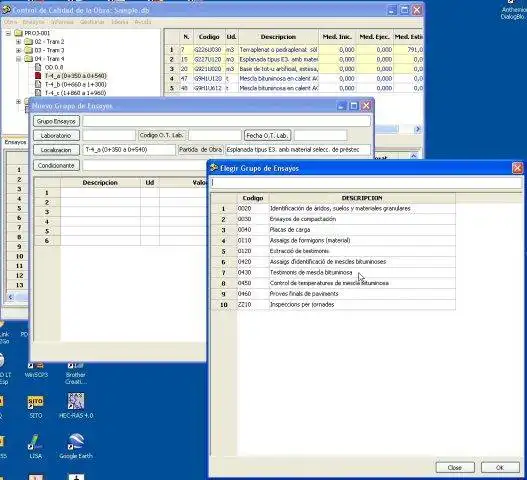The image size is (527, 480).
Task: Click the Elegir Grupo de Ensayos title icon
Action: (214, 168)
